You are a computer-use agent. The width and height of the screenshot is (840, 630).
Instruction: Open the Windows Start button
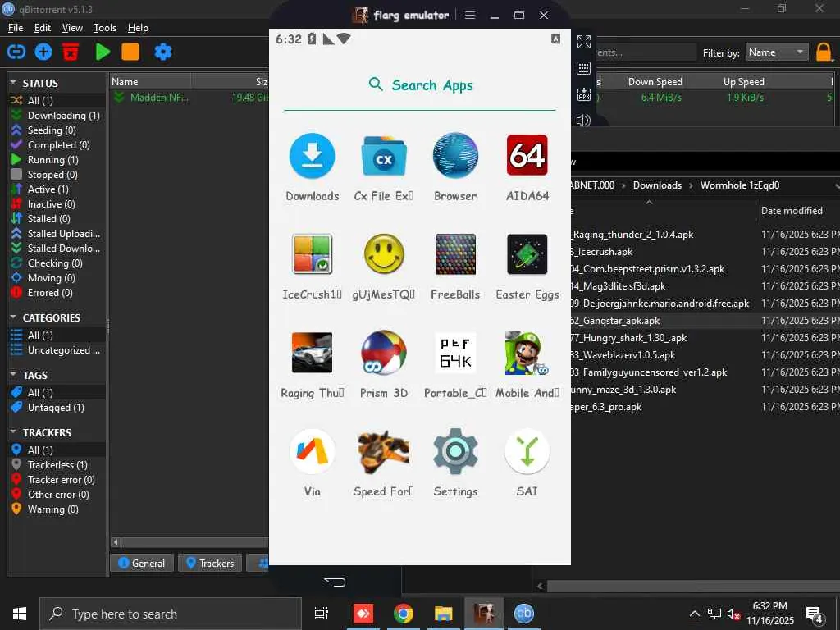20,614
